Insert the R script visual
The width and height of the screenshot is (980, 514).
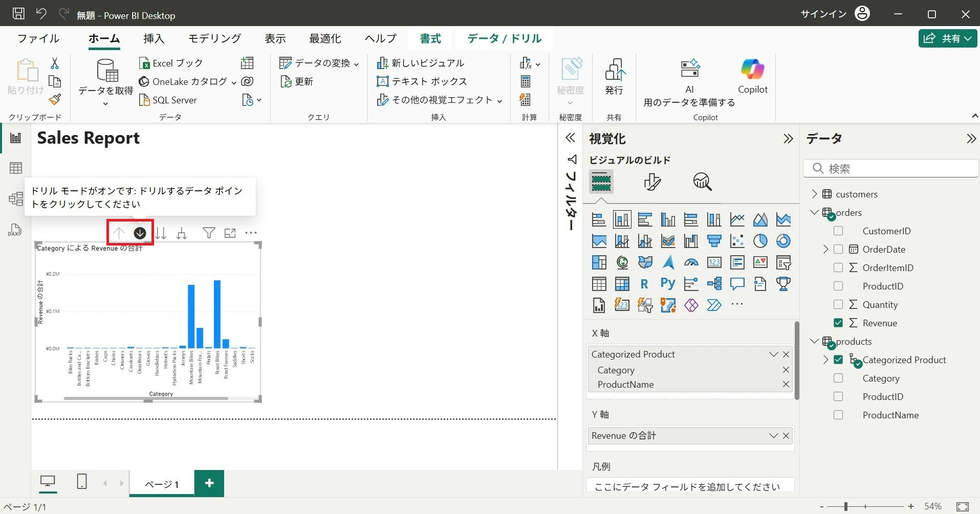tap(644, 284)
